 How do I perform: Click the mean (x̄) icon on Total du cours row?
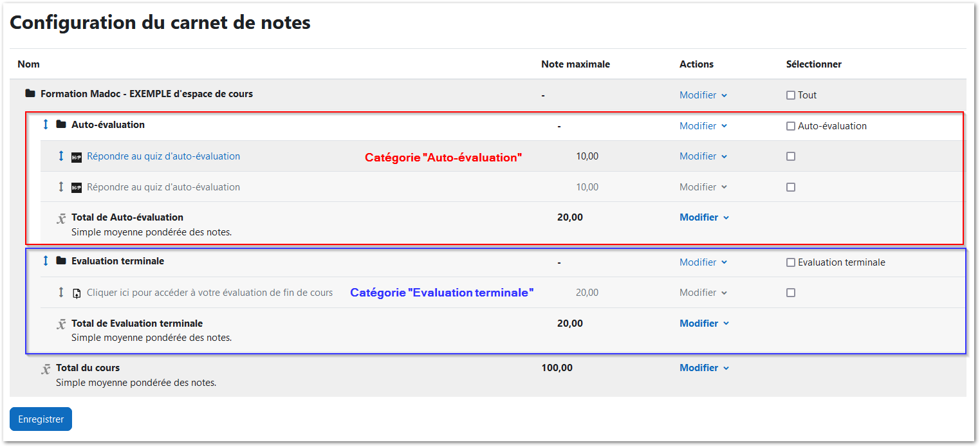point(46,368)
